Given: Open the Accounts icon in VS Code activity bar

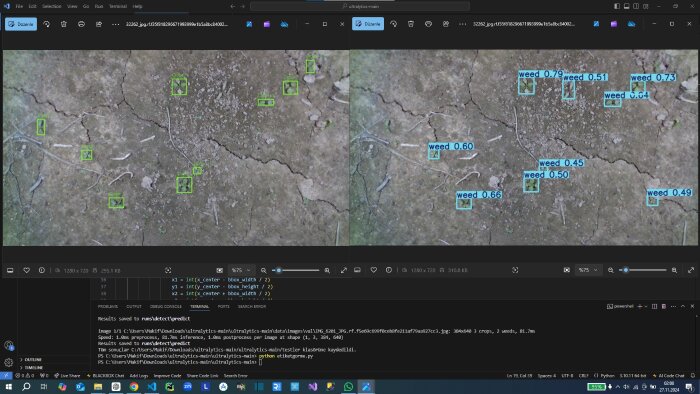Looking at the screenshot, I should (8, 345).
